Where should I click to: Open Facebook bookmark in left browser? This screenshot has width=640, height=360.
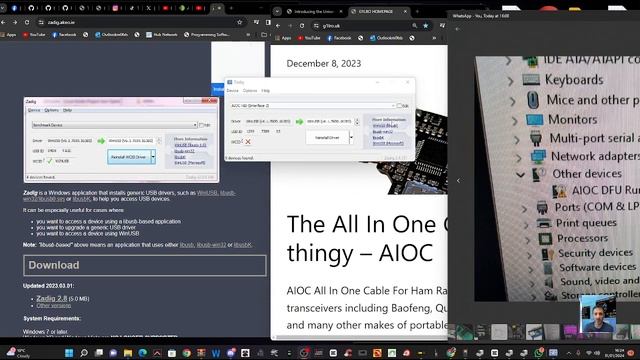coord(64,35)
